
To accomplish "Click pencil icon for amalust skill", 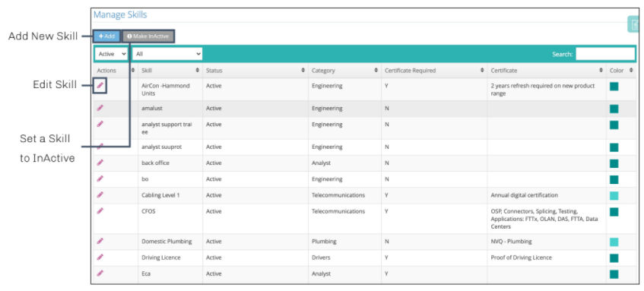I will coord(100,108).
